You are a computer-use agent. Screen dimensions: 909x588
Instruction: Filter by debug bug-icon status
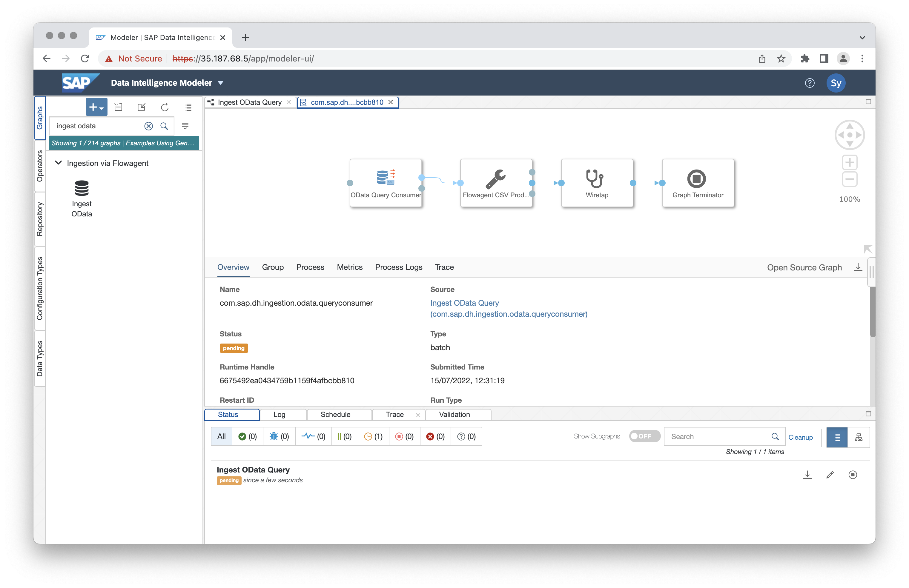point(279,436)
